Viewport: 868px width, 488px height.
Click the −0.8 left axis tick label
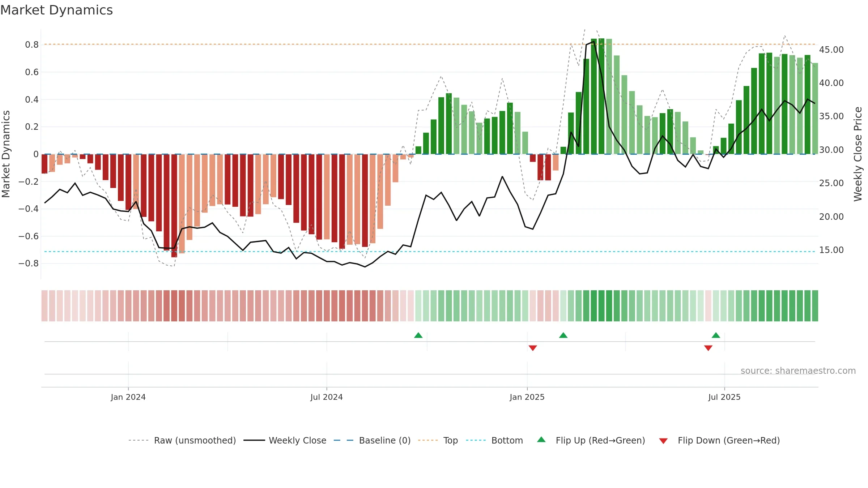tap(29, 264)
